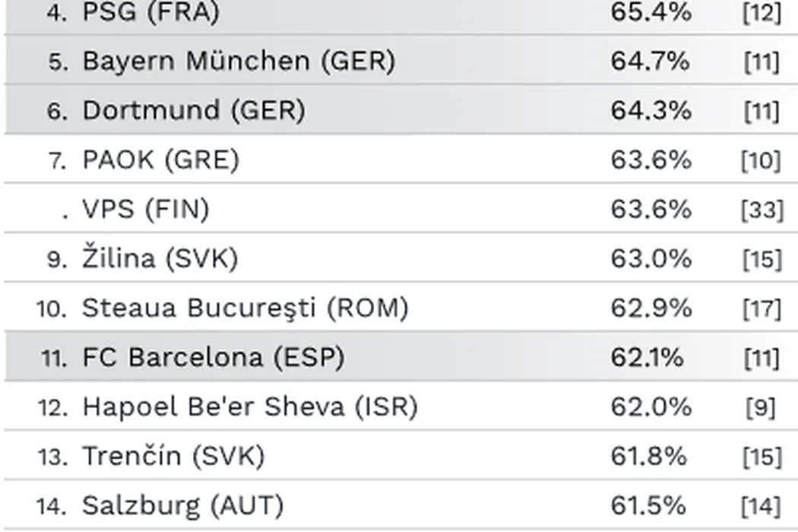Image resolution: width=798 pixels, height=532 pixels.
Task: Select Žilina (SVK) in the list
Action: click(160, 258)
